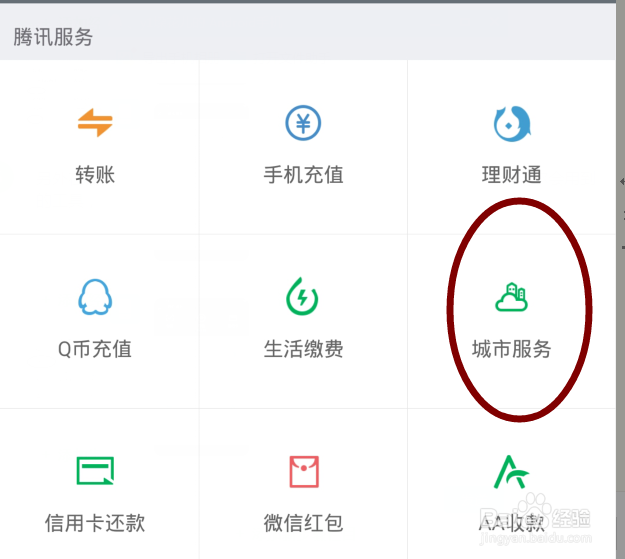Image resolution: width=625 pixels, height=559 pixels.
Task: Open the 微信红包 label
Action: [303, 523]
